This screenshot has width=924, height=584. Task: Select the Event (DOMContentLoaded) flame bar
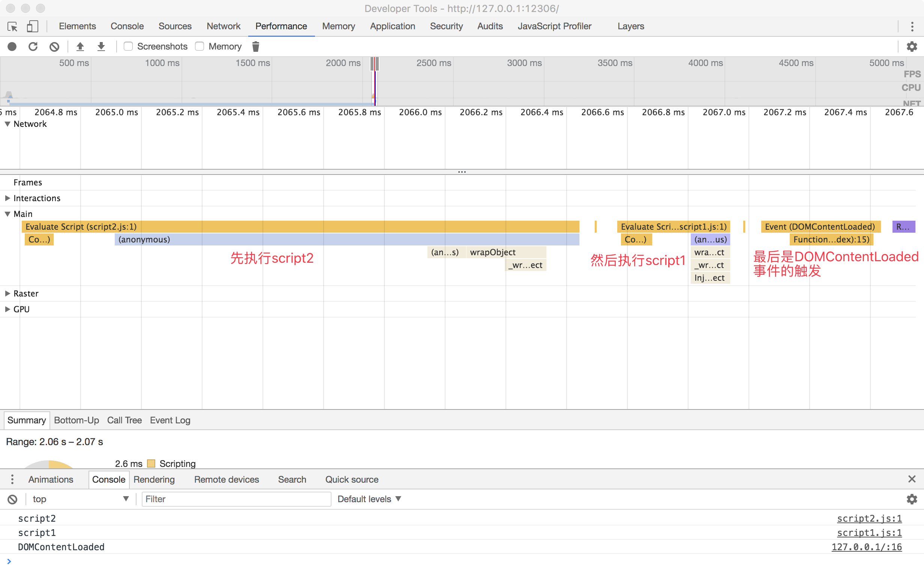820,227
